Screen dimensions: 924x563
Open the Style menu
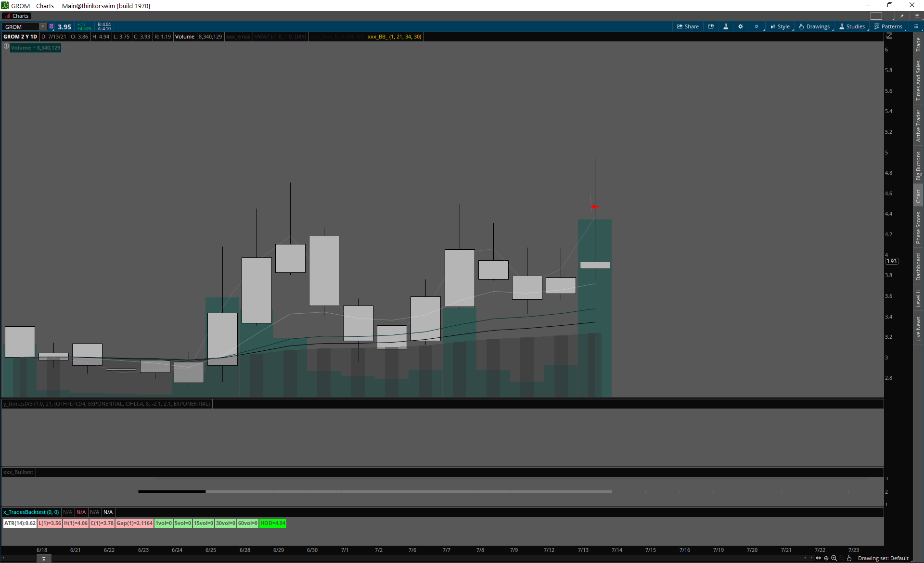tap(780, 26)
